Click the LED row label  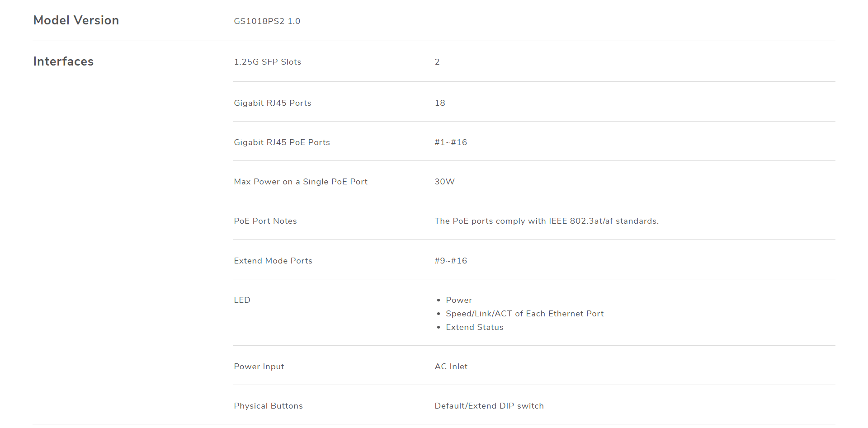[242, 300]
